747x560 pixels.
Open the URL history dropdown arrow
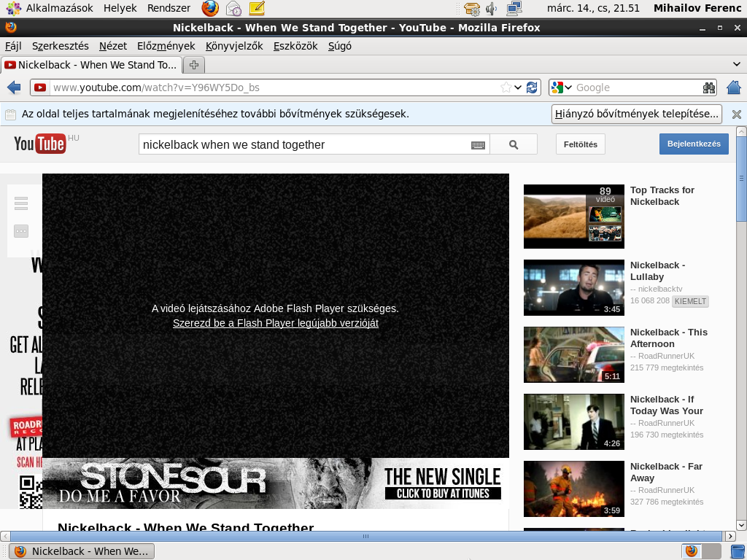pyautogui.click(x=518, y=87)
